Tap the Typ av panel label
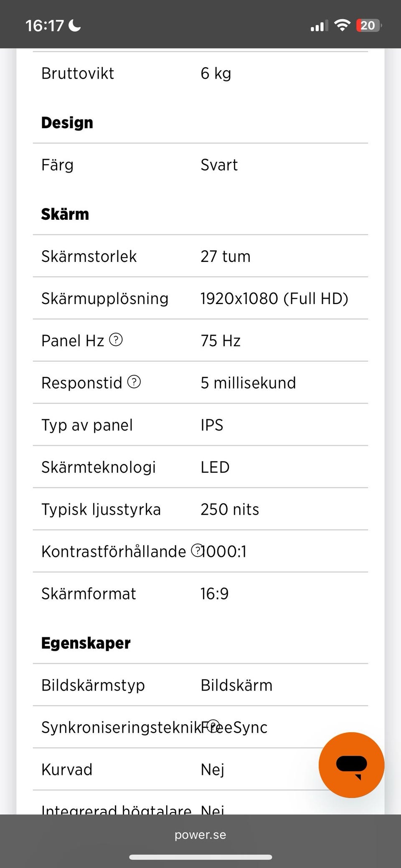This screenshot has width=401, height=868. (87, 425)
